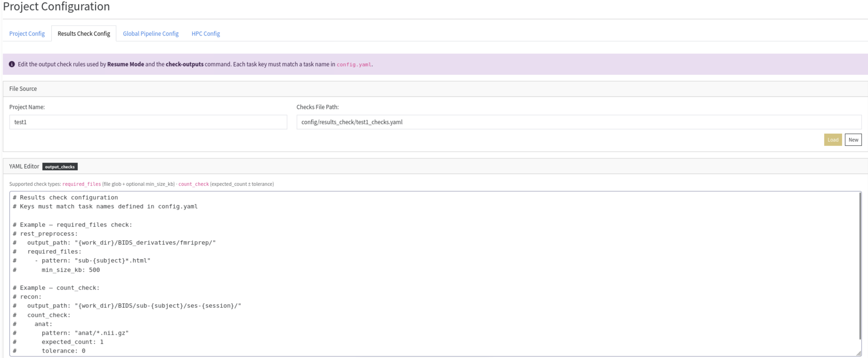Click the '# recon:' line
The height and width of the screenshot is (358, 868).
[x=27, y=297]
